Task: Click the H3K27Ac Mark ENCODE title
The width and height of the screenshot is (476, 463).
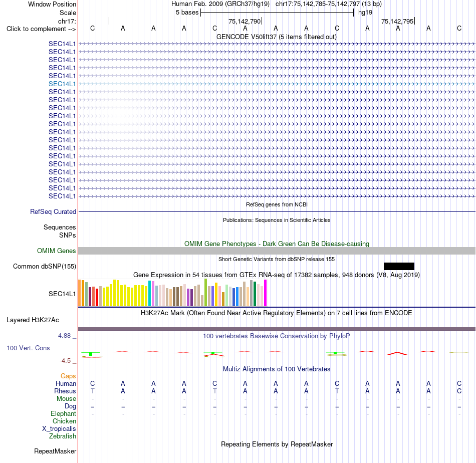Action: (x=277, y=313)
